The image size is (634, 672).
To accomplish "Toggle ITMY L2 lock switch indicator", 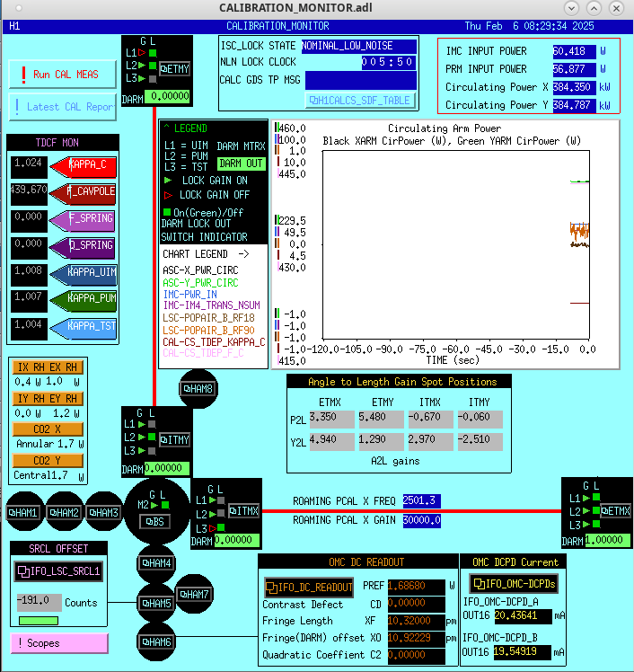I will pyautogui.click(x=152, y=438).
